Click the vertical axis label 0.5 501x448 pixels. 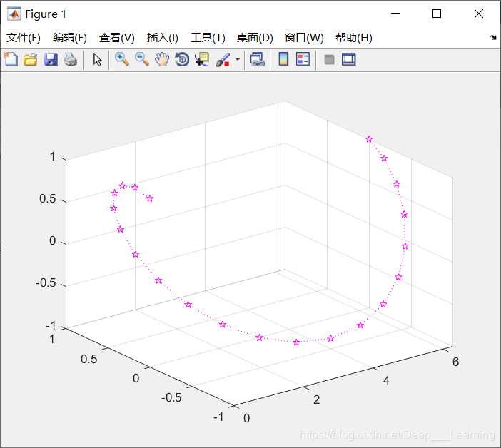coord(48,199)
